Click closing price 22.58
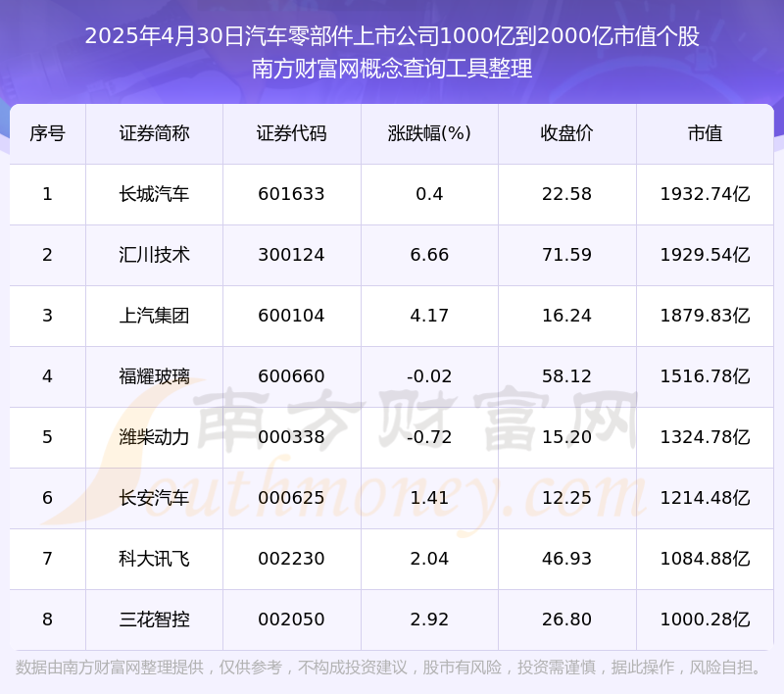Viewport: 784px width, 694px height. [x=567, y=194]
